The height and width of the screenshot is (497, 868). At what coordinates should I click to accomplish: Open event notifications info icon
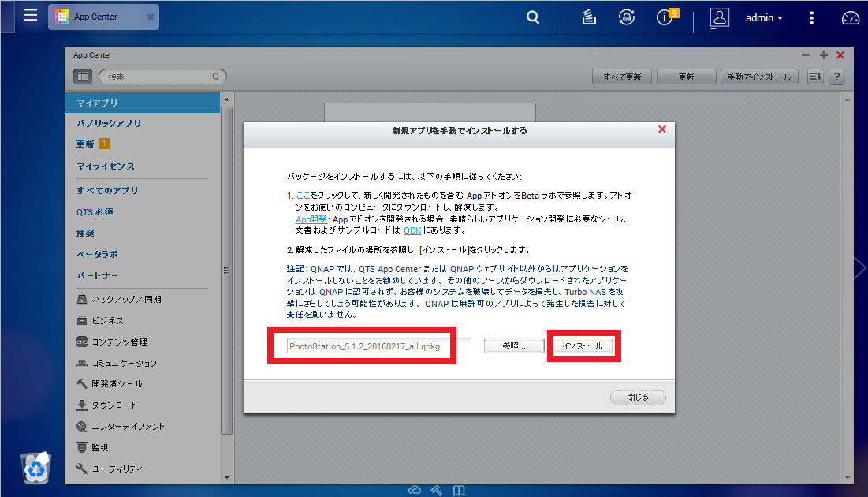click(666, 17)
